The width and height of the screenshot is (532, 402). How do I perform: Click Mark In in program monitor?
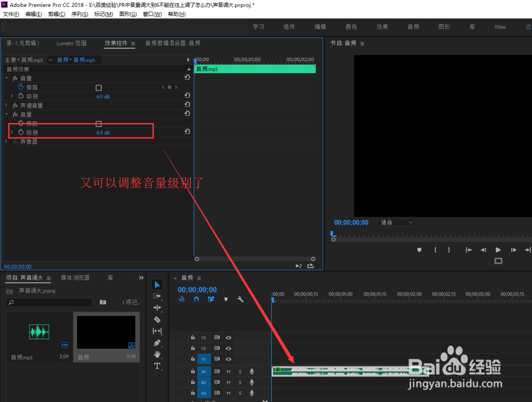click(435, 250)
